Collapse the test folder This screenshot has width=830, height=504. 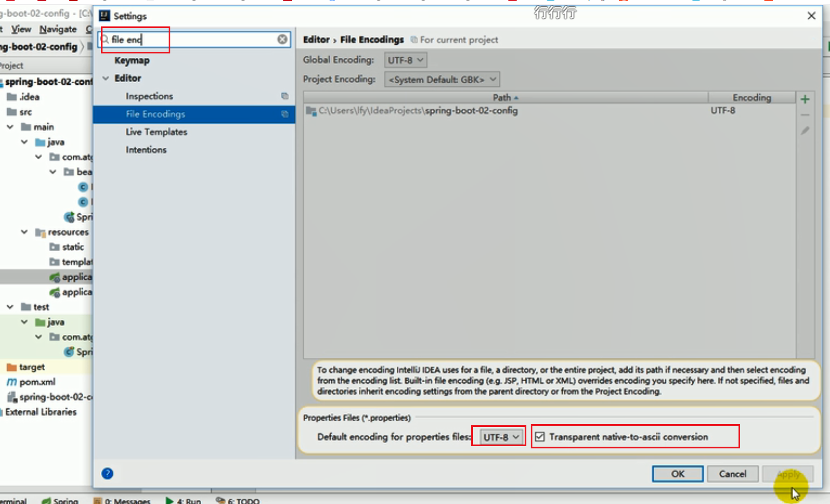[10, 307]
